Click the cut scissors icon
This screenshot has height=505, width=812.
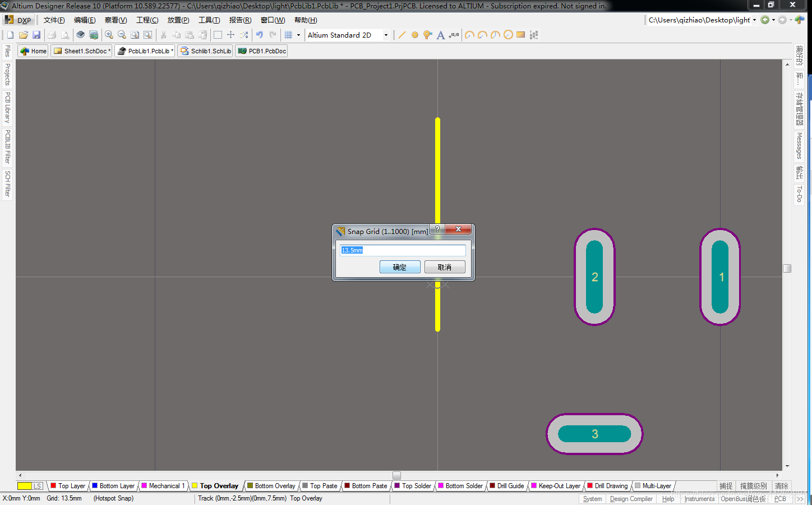click(x=163, y=35)
